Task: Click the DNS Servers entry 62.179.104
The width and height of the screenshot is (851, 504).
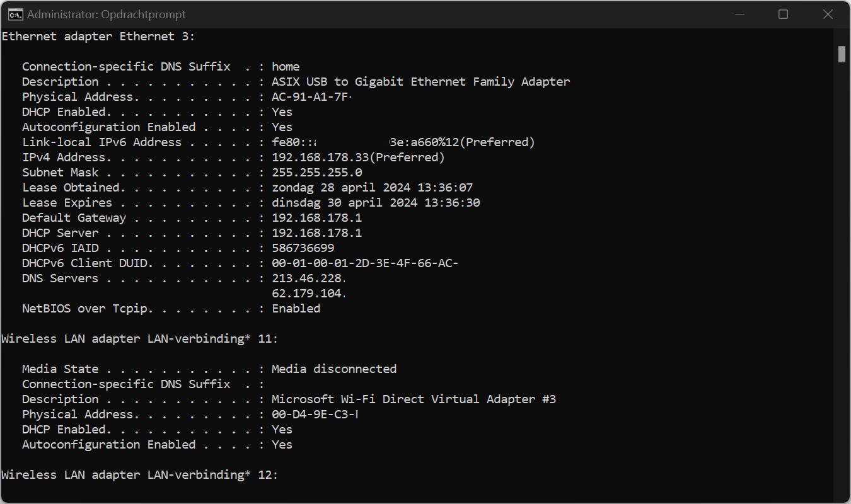Action: (308, 293)
